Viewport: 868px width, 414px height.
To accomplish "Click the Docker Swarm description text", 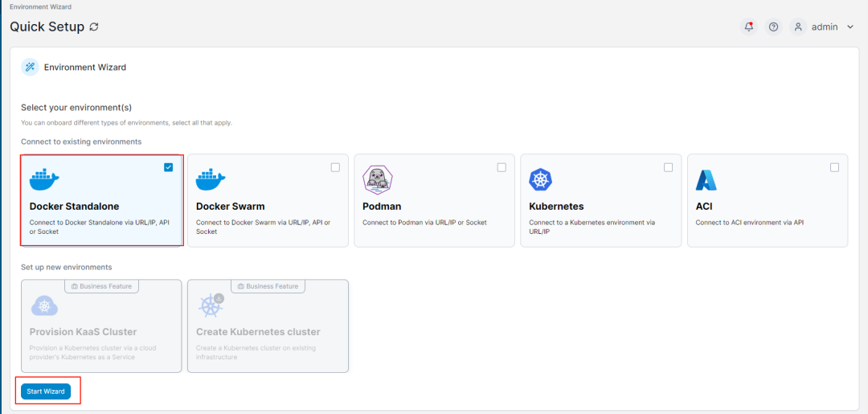I will click(263, 227).
